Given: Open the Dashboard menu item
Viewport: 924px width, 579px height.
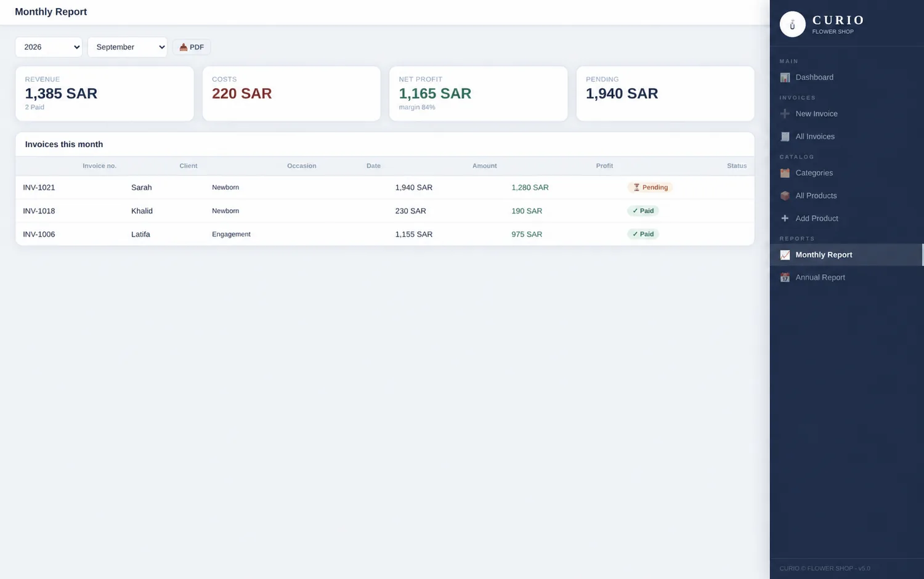Looking at the screenshot, I should coord(846,78).
